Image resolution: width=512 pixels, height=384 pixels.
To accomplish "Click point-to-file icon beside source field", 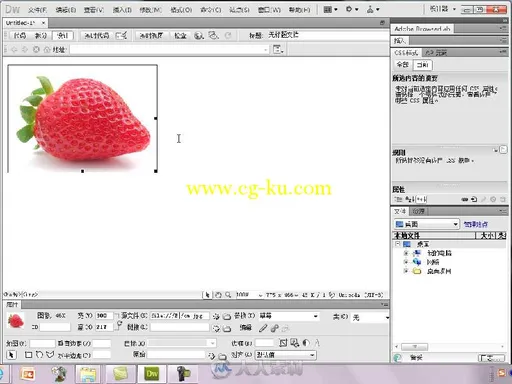I will [216, 316].
